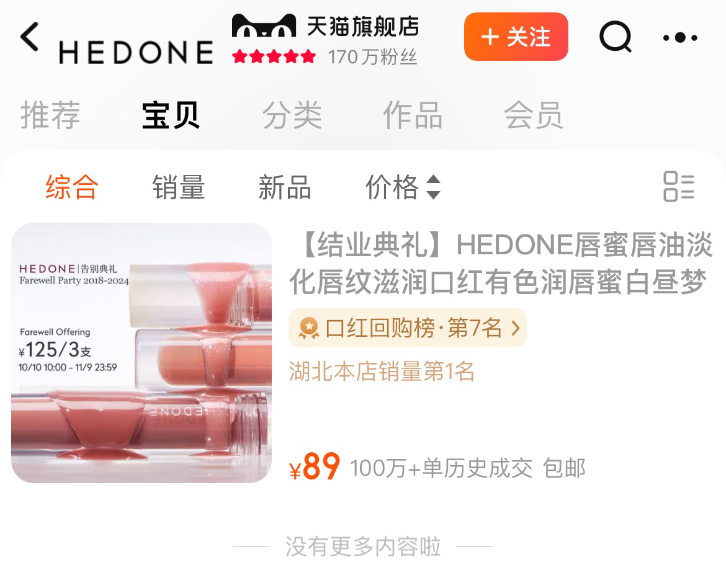Open the 结业典礼 HEDONE product title

[x=501, y=263]
